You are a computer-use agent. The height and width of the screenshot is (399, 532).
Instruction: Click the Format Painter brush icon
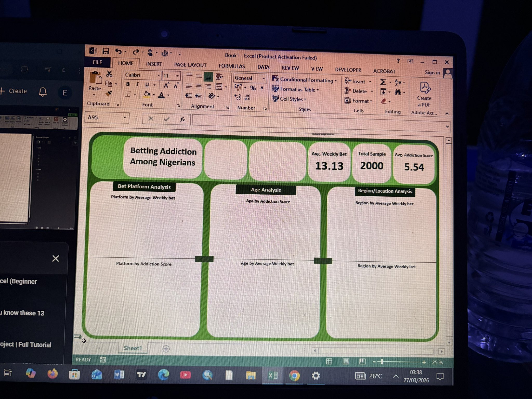tap(109, 93)
